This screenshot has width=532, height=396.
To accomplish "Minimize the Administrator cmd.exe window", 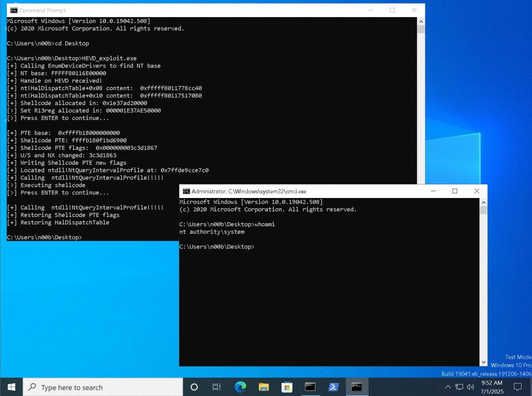I will click(x=433, y=191).
